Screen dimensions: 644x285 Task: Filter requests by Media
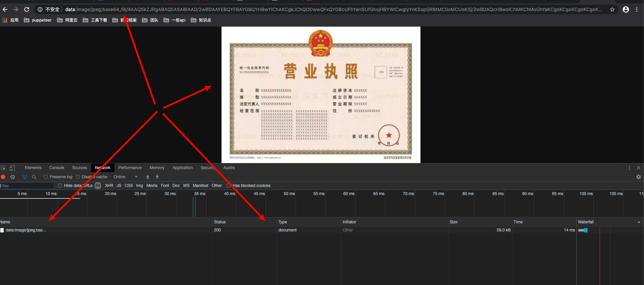tap(152, 186)
